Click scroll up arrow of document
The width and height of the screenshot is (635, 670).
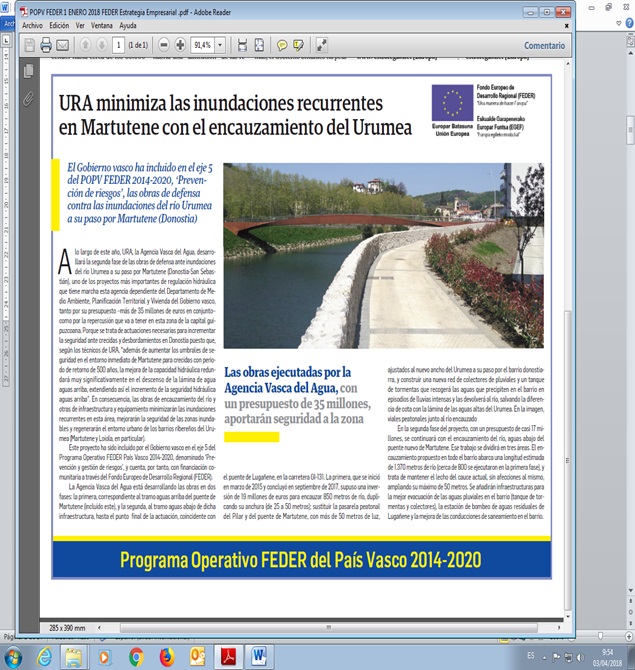click(567, 64)
